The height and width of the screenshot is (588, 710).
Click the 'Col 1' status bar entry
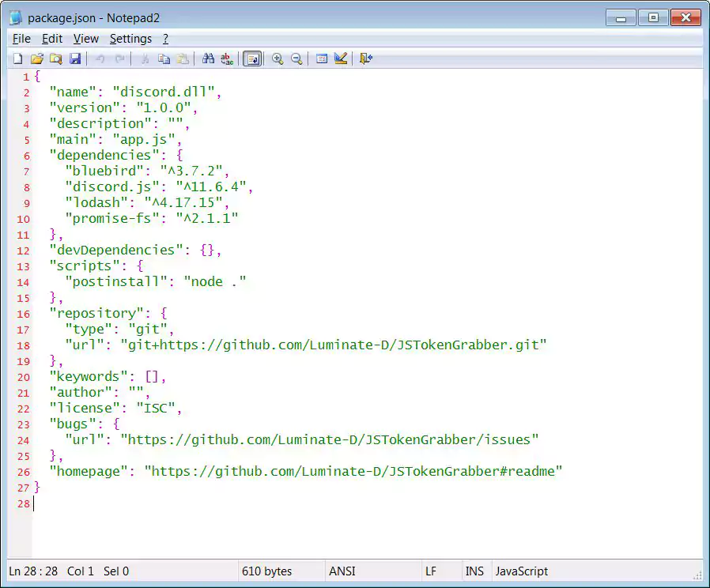80,571
